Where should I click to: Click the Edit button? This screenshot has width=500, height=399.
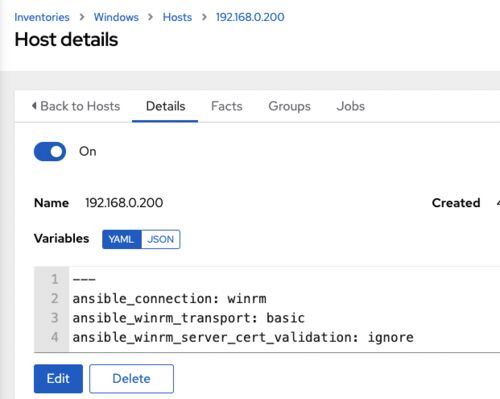[x=58, y=379]
